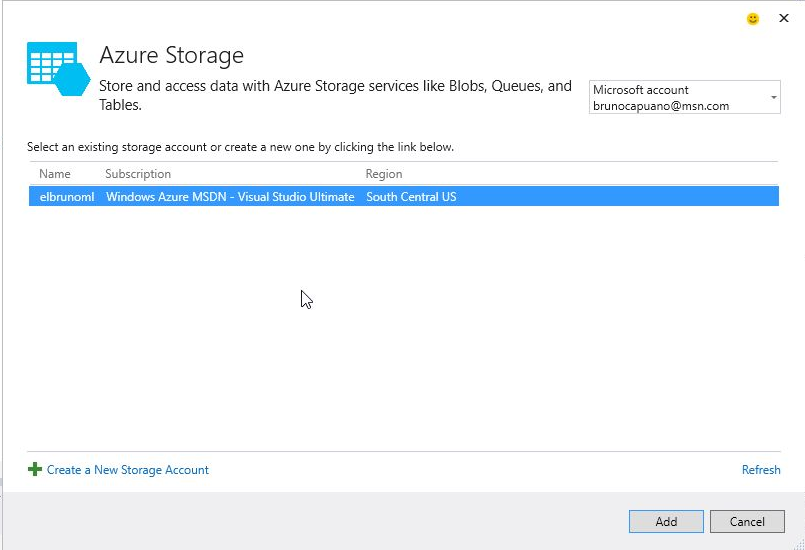Click the green plus icon
805x550 pixels.
pyautogui.click(x=35, y=469)
